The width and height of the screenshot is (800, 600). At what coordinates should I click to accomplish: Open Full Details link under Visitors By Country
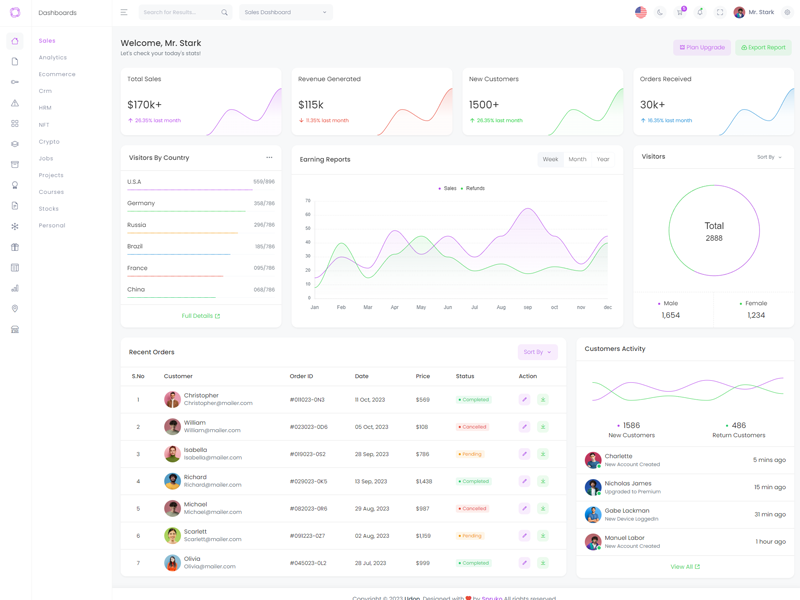pos(201,316)
